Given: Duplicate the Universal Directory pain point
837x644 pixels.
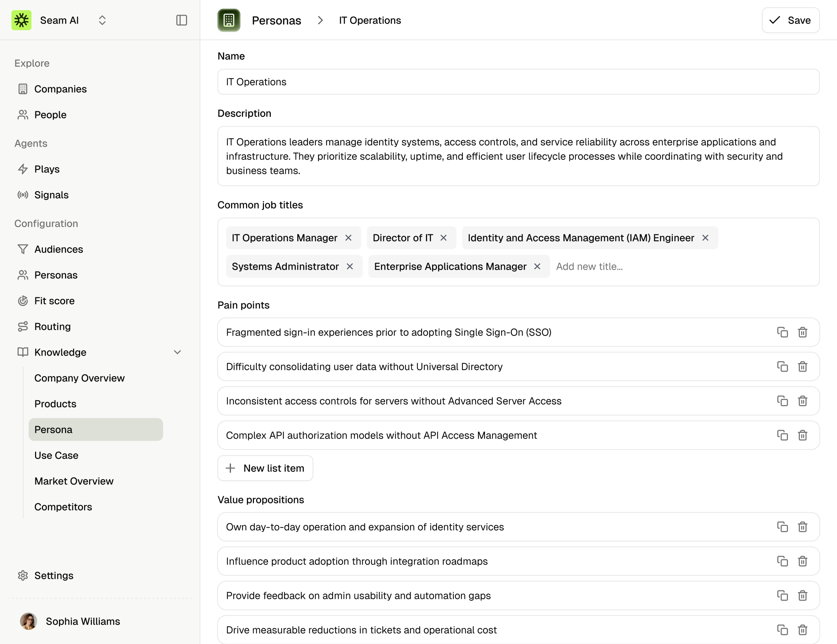Looking at the screenshot, I should pos(782,367).
